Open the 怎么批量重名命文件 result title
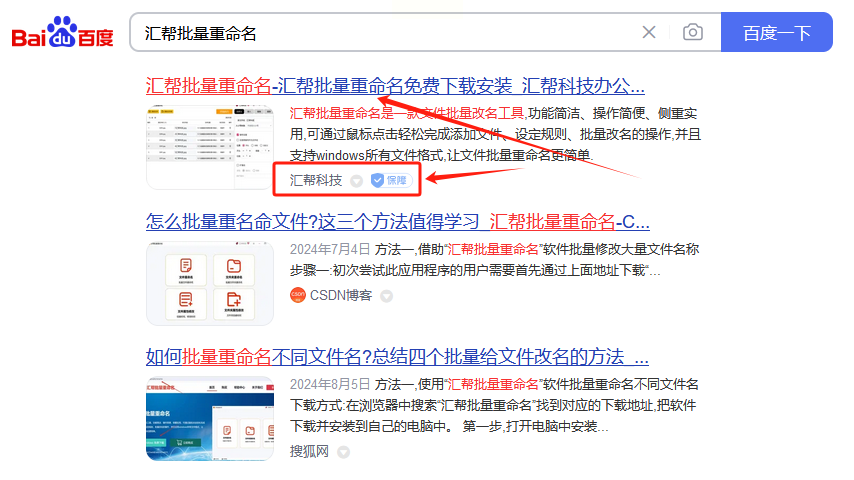This screenshot has height=480, width=854. (398, 222)
